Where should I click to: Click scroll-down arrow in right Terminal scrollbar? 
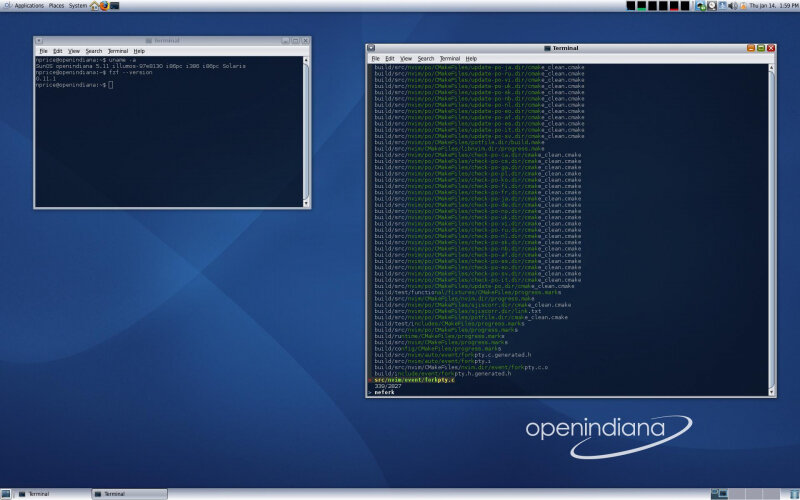[771, 392]
